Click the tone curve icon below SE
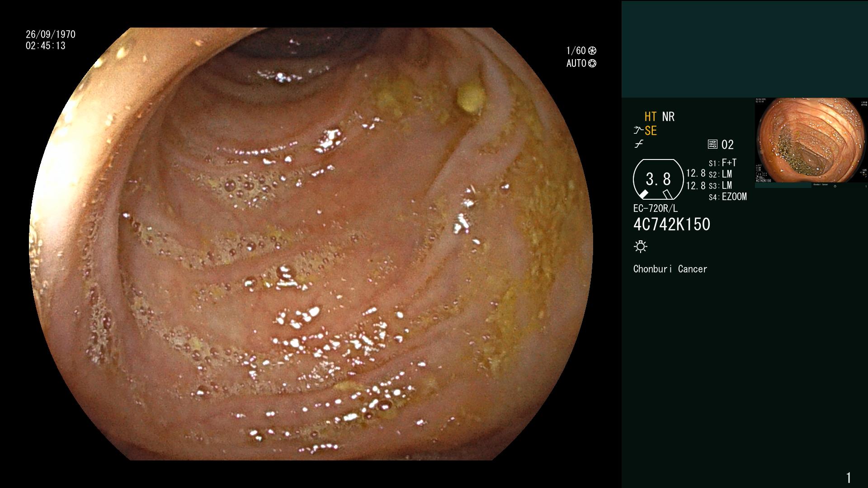Viewport: 868px width, 488px height. click(639, 144)
